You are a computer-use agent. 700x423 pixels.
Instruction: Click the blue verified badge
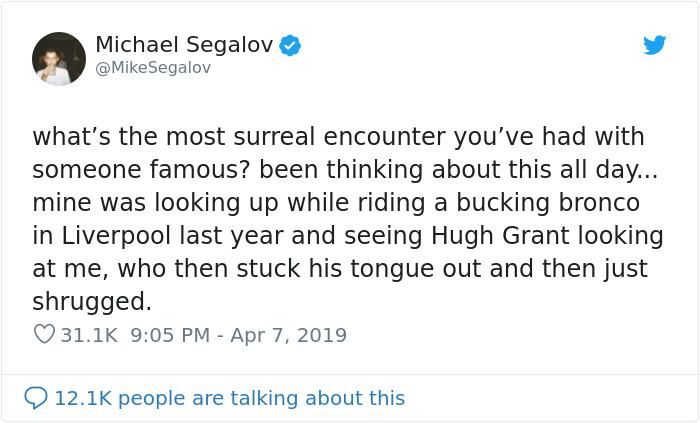[x=291, y=45]
